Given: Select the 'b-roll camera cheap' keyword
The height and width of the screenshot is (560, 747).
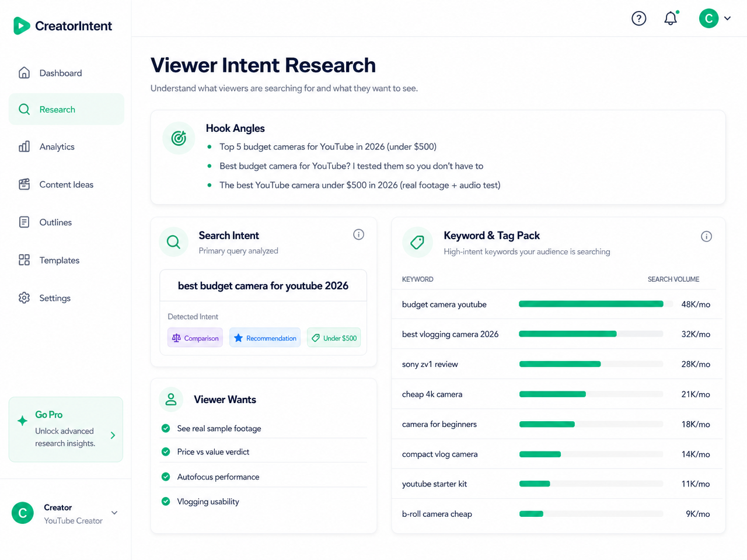Looking at the screenshot, I should pyautogui.click(x=437, y=514).
